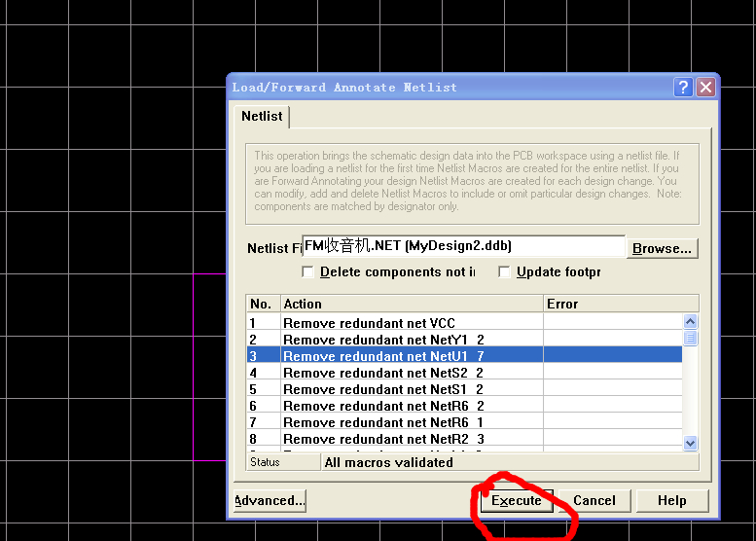Click the 'All macros validated' status text
This screenshot has width=756, height=541.
point(388,462)
